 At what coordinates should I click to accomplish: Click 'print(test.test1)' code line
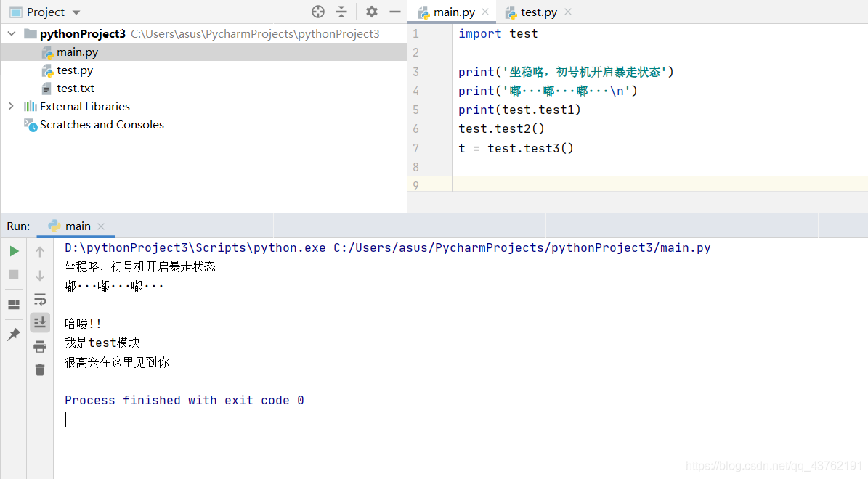(519, 110)
